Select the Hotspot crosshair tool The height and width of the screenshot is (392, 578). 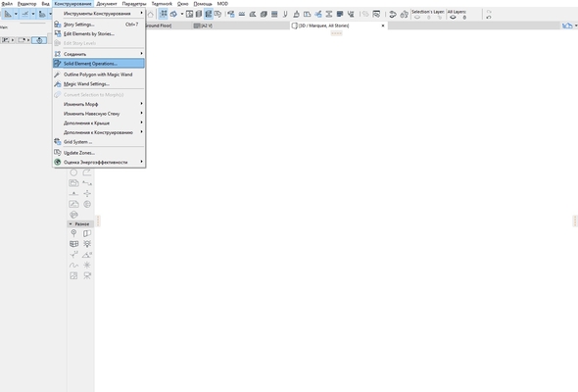(x=87, y=194)
